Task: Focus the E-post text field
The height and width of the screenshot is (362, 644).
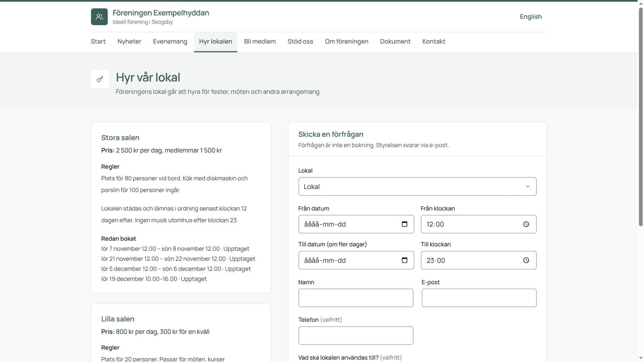Action: [x=479, y=298]
